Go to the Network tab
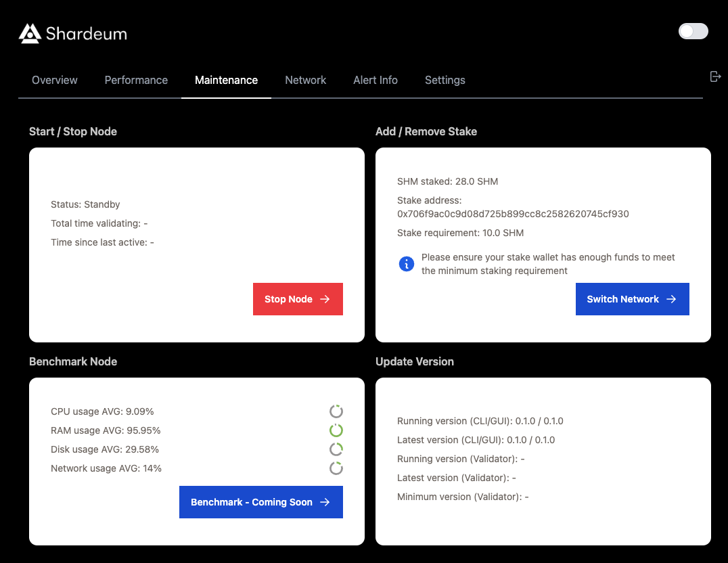Viewport: 728px width, 563px height. (x=306, y=81)
